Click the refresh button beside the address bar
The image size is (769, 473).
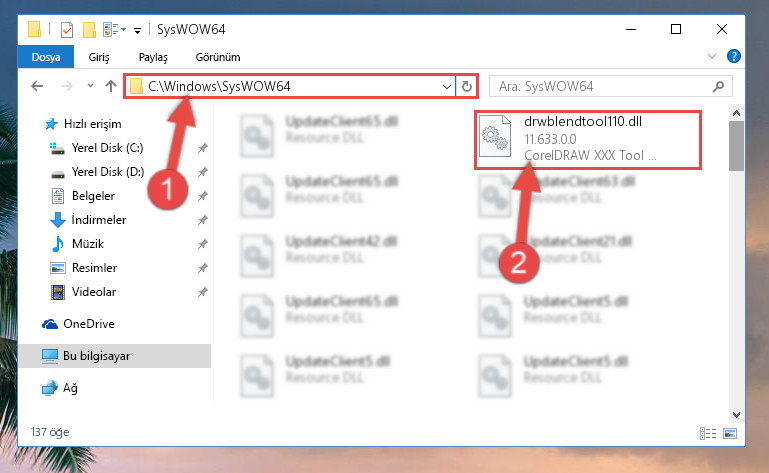[x=466, y=87]
